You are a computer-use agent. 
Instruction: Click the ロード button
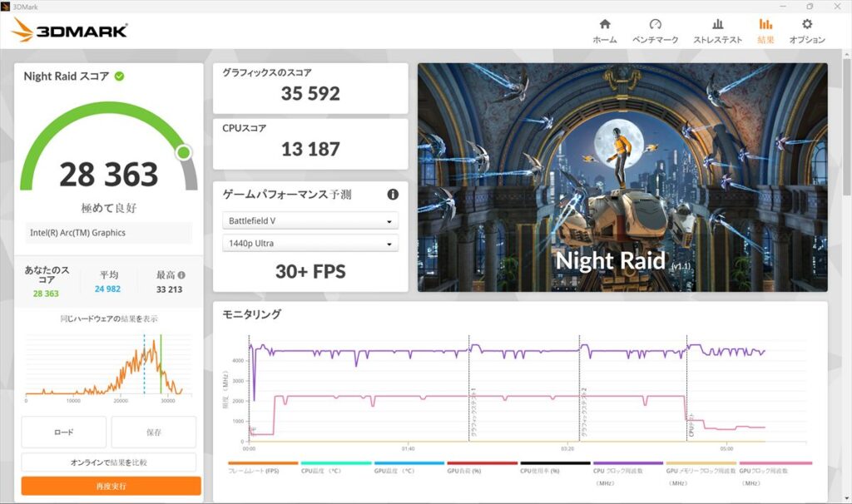(63, 432)
